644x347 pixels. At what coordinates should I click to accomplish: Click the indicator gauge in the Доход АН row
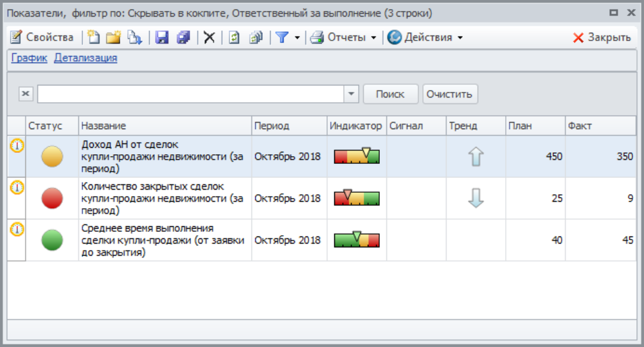click(357, 156)
